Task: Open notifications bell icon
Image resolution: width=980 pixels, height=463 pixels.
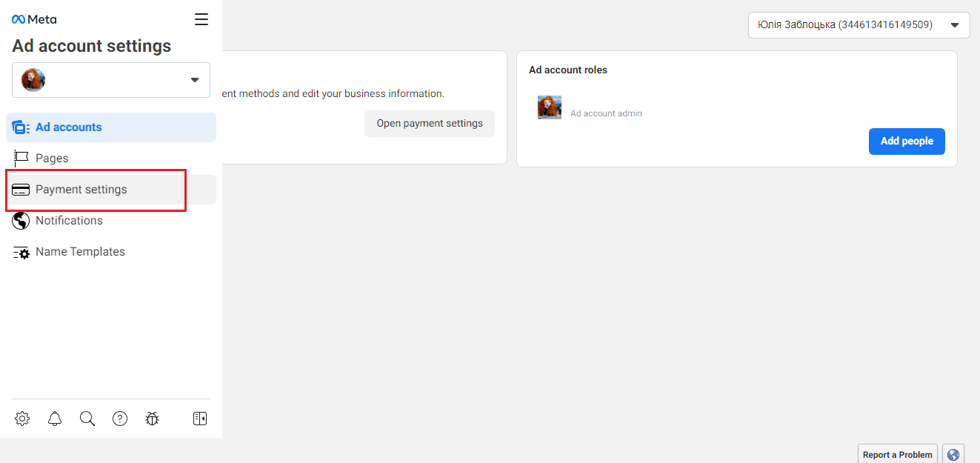Action: 55,419
